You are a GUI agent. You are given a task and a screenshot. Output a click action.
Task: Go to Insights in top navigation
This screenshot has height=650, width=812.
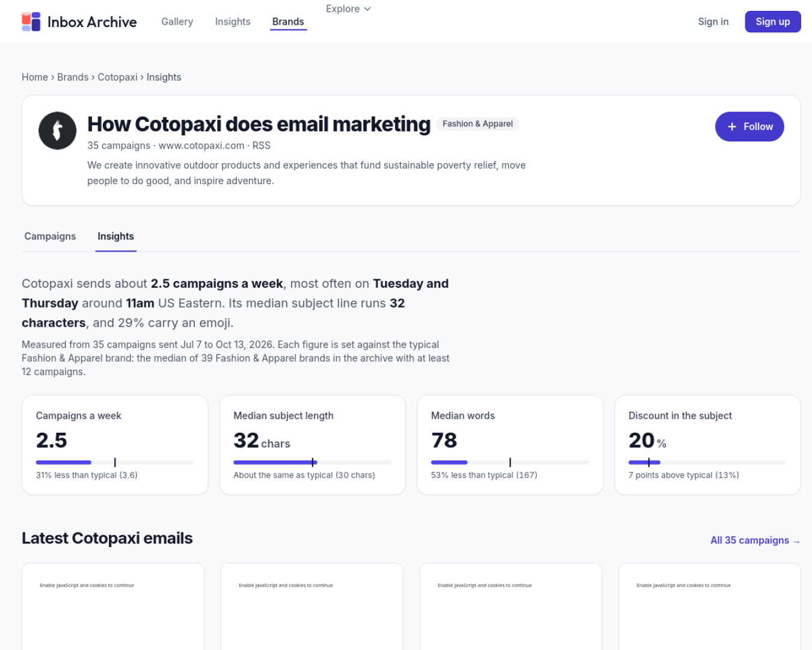pos(233,22)
